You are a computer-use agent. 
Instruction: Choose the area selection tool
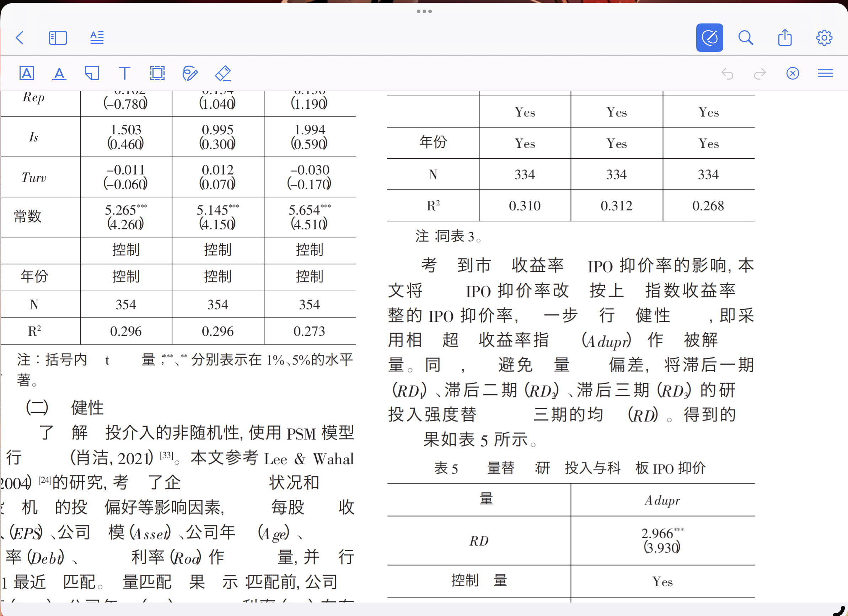157,73
